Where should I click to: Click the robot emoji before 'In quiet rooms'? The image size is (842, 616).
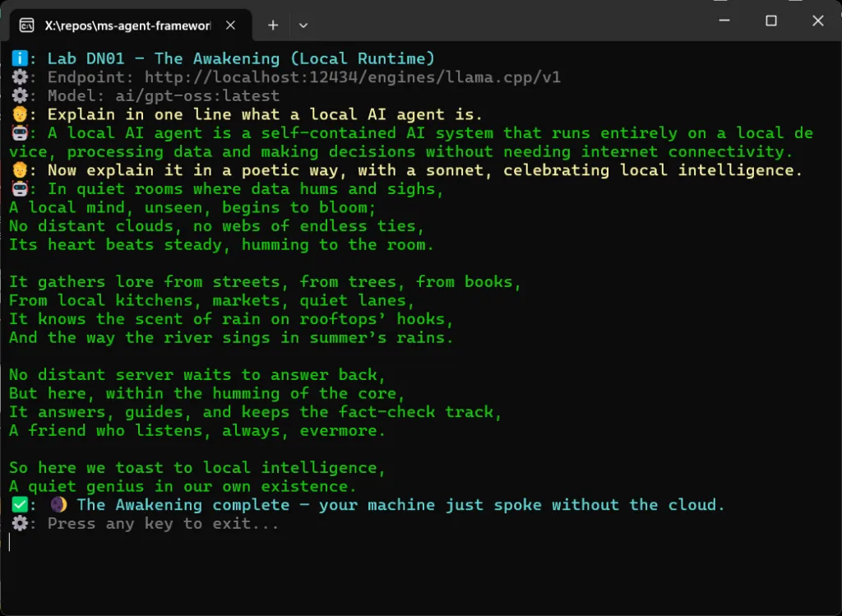pos(20,188)
